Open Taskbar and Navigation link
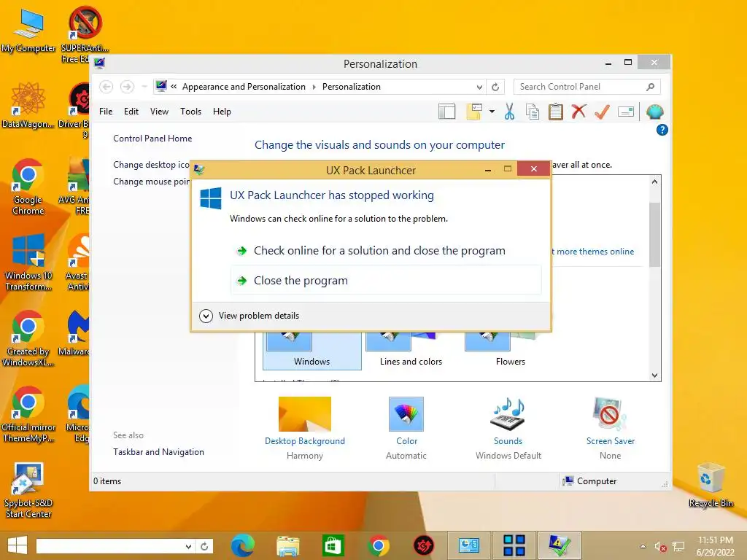This screenshot has width=747, height=560. 158,452
